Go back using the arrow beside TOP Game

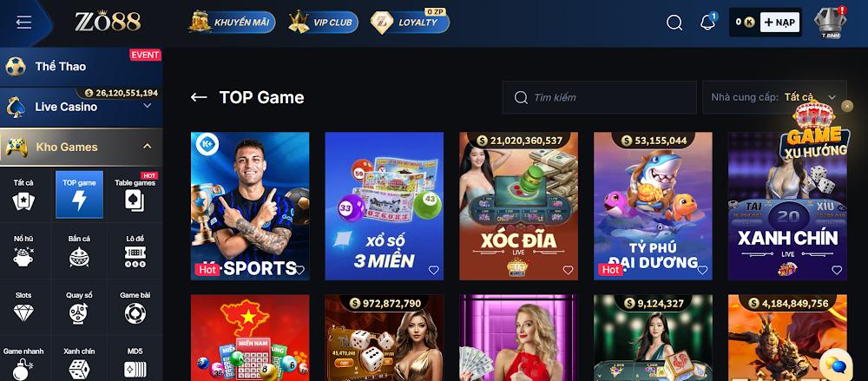click(x=199, y=97)
